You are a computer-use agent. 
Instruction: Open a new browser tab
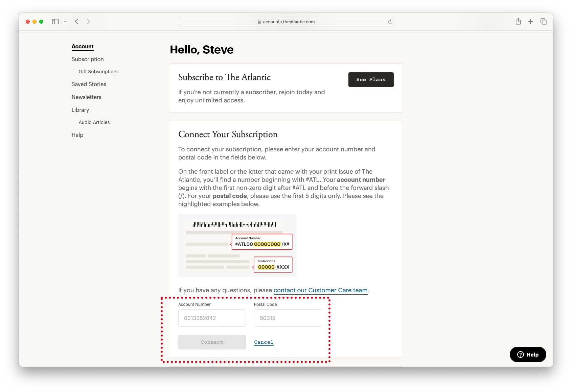pyautogui.click(x=531, y=21)
